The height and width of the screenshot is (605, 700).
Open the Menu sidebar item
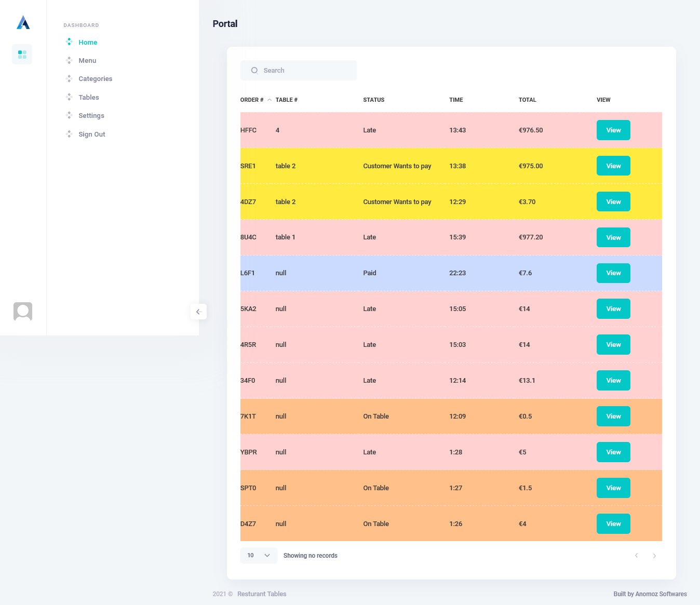(x=87, y=61)
